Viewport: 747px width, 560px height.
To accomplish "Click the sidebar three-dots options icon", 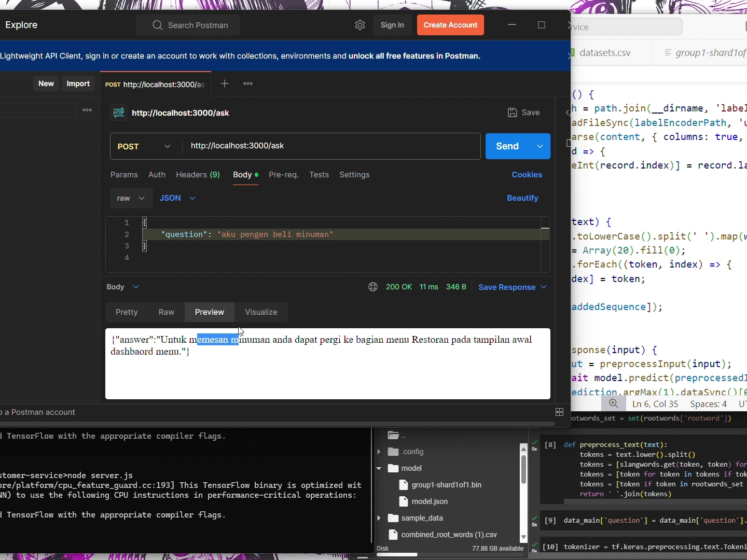I will pyautogui.click(x=87, y=110).
